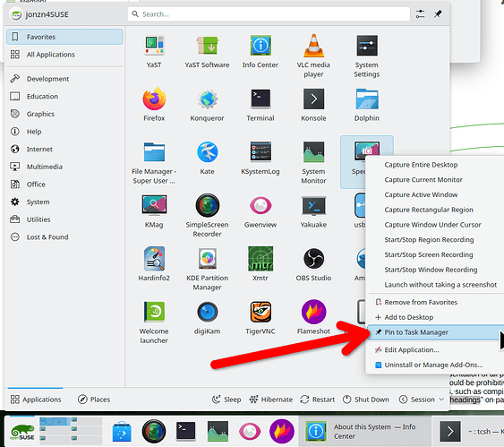Open Lost & Found category
This screenshot has height=447, width=504.
(x=64, y=237)
